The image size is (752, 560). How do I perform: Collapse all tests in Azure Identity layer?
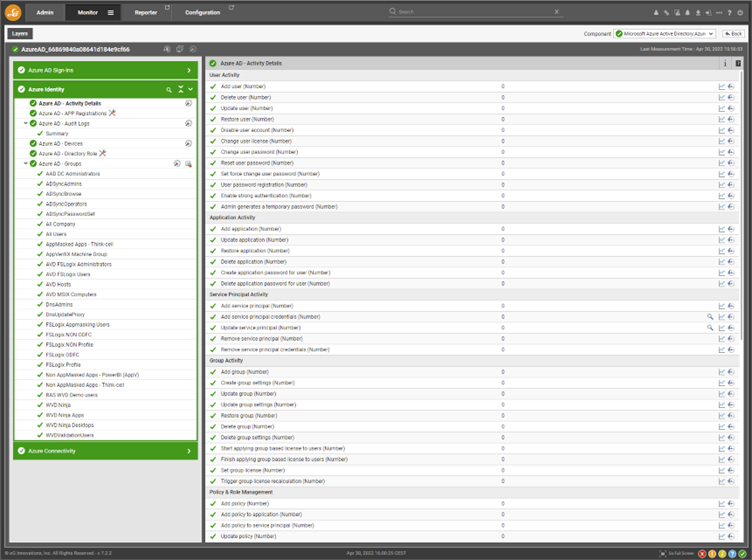pyautogui.click(x=181, y=89)
